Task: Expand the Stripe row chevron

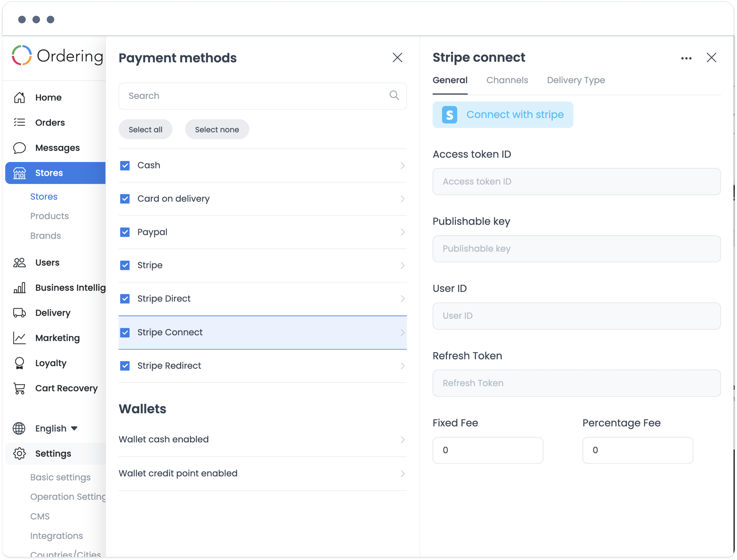Action: (x=402, y=266)
